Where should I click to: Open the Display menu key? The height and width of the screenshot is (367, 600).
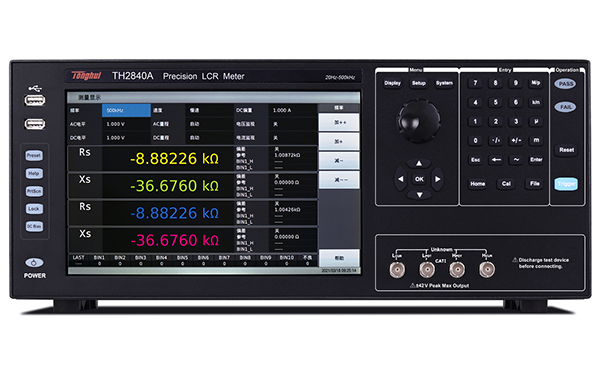pyautogui.click(x=393, y=83)
